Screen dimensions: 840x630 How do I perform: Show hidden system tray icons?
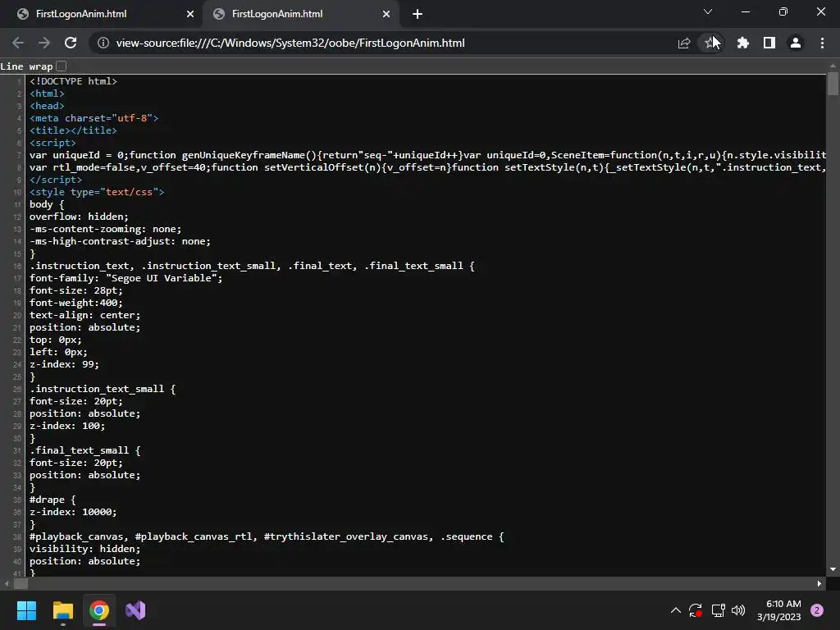click(676, 610)
